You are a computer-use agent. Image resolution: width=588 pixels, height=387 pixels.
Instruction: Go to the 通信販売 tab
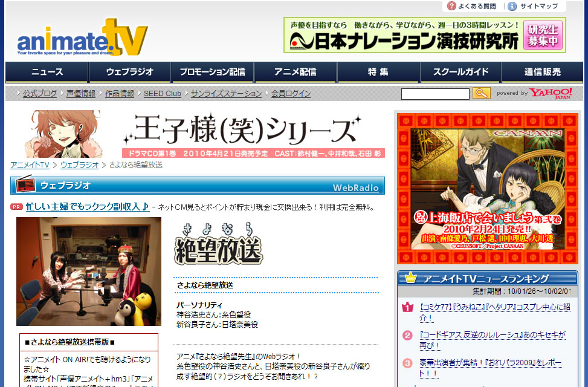click(x=542, y=72)
